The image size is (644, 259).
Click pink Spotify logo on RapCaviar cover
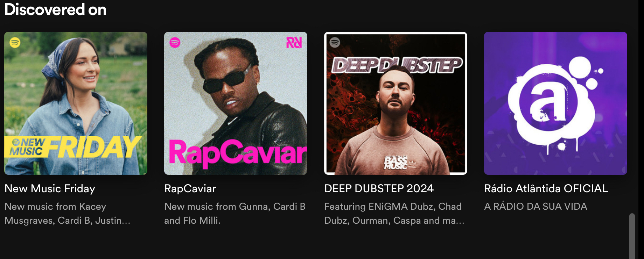(175, 43)
